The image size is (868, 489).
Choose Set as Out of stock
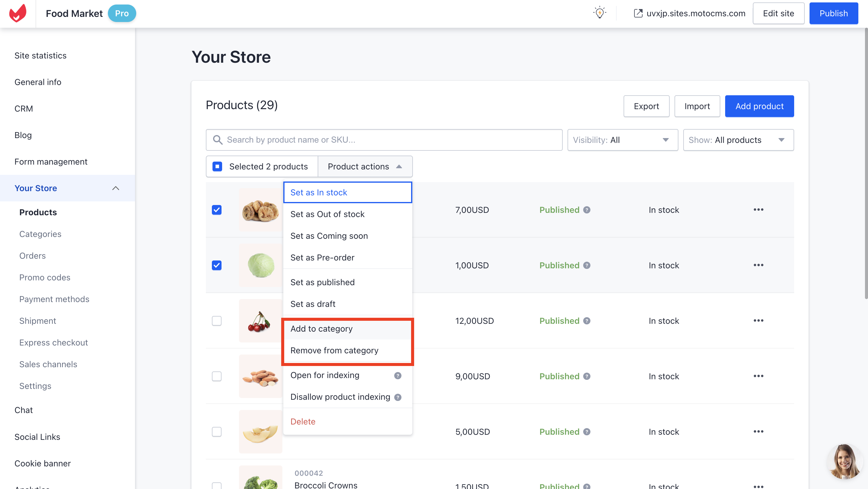point(348,214)
